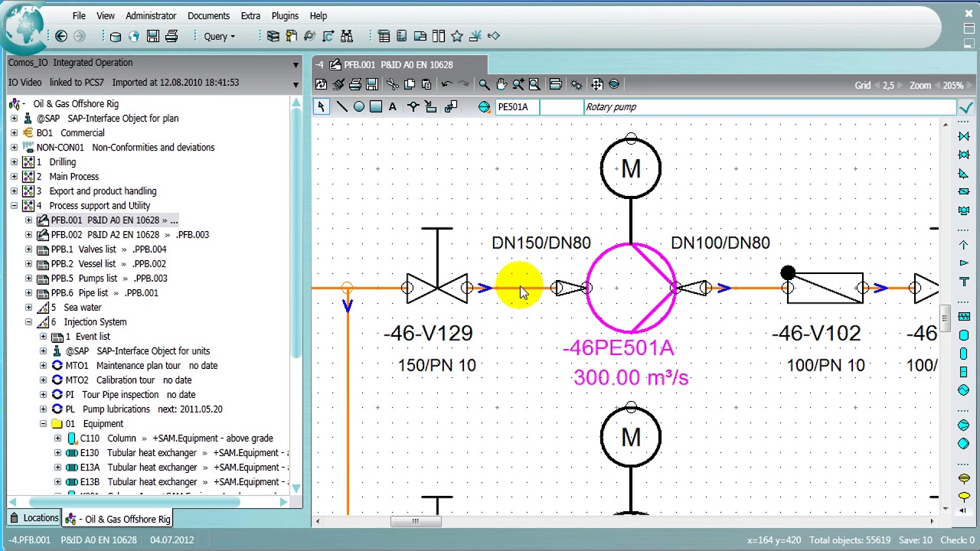Expand the Drilling tree node
The image size is (980, 551).
(x=14, y=162)
